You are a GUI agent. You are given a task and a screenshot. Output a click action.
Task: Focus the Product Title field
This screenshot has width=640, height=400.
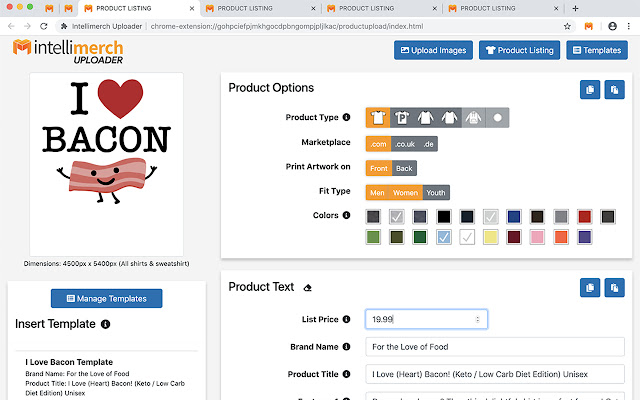[495, 374]
